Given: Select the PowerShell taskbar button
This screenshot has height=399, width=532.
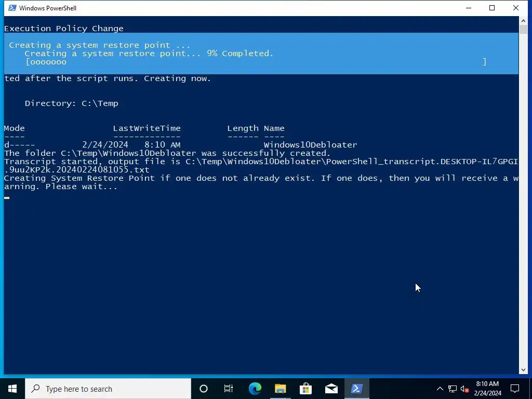Looking at the screenshot, I should click(356, 389).
